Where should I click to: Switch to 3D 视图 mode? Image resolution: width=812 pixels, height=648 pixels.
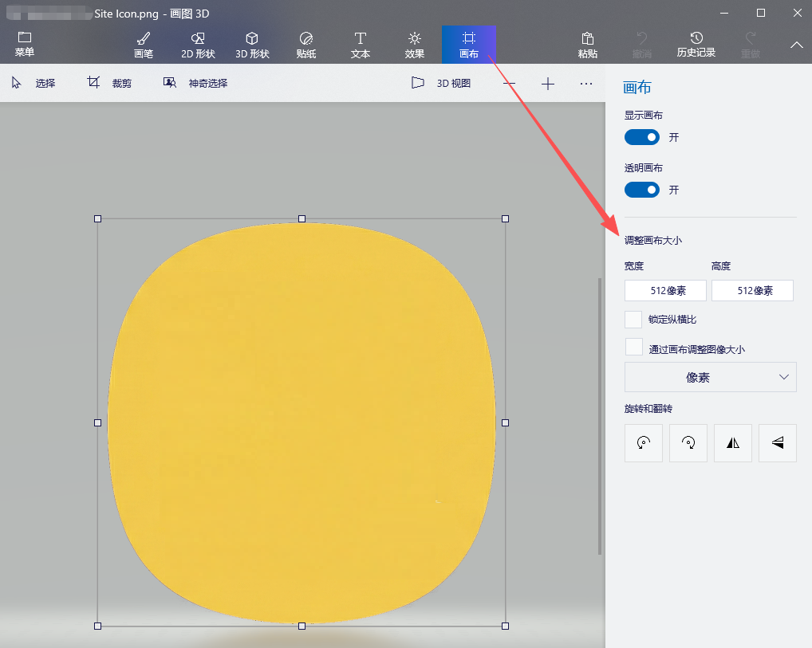coord(440,83)
